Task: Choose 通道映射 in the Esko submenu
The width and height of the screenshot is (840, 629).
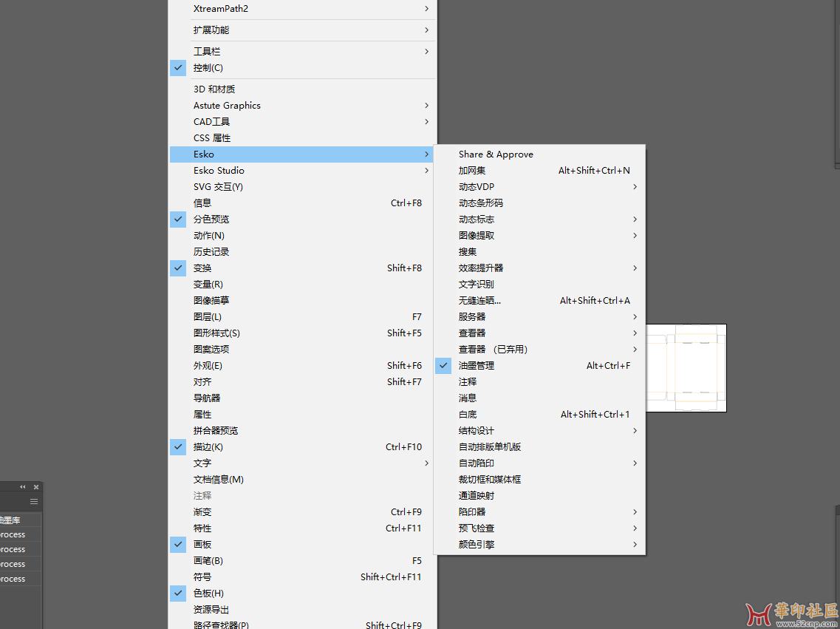Action: (x=539, y=496)
